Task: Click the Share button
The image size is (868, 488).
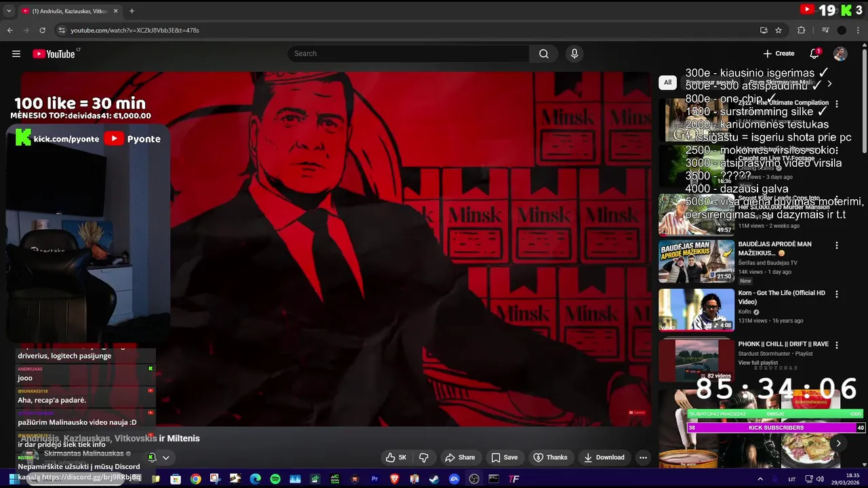Action: (x=459, y=457)
